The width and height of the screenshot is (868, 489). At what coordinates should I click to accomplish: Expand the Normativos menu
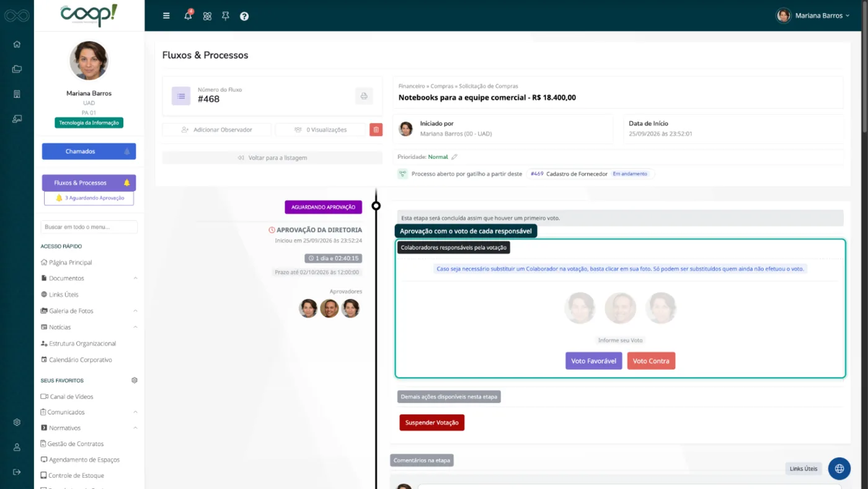tap(89, 428)
